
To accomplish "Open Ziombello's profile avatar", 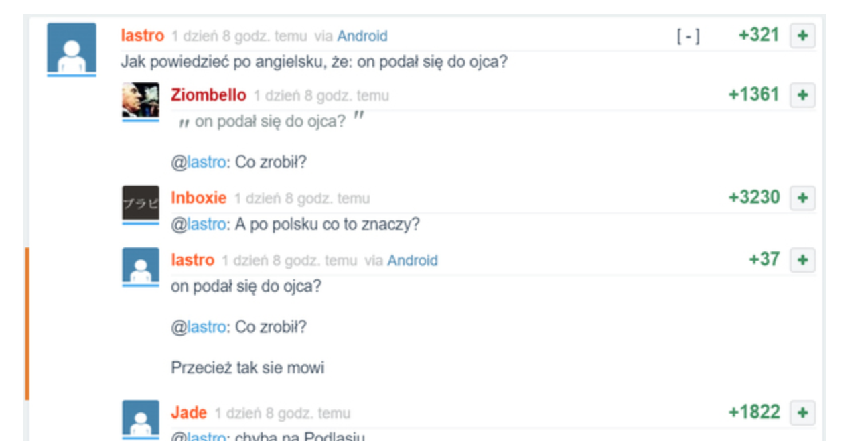I will tap(141, 101).
